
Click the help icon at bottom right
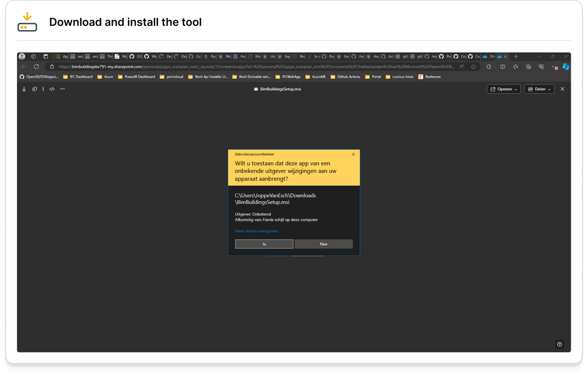tap(559, 344)
